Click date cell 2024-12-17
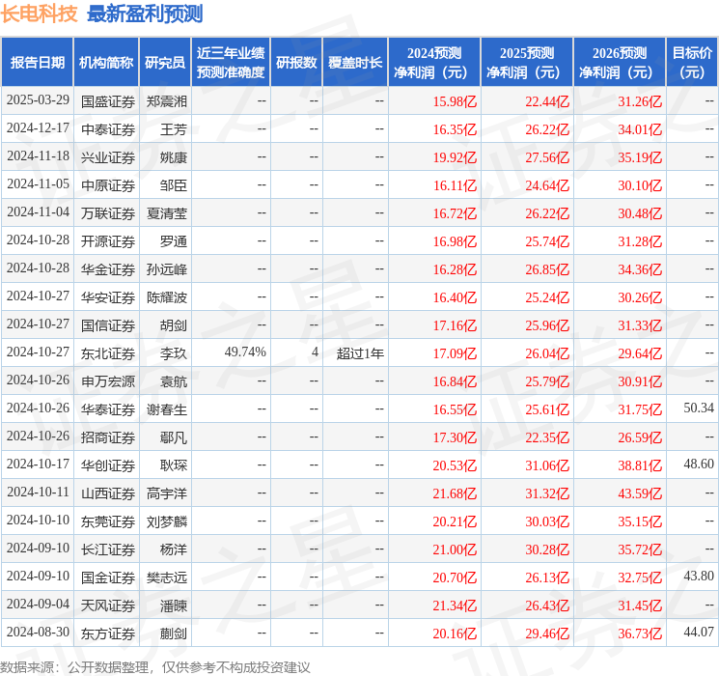The width and height of the screenshot is (719, 676). [38, 128]
